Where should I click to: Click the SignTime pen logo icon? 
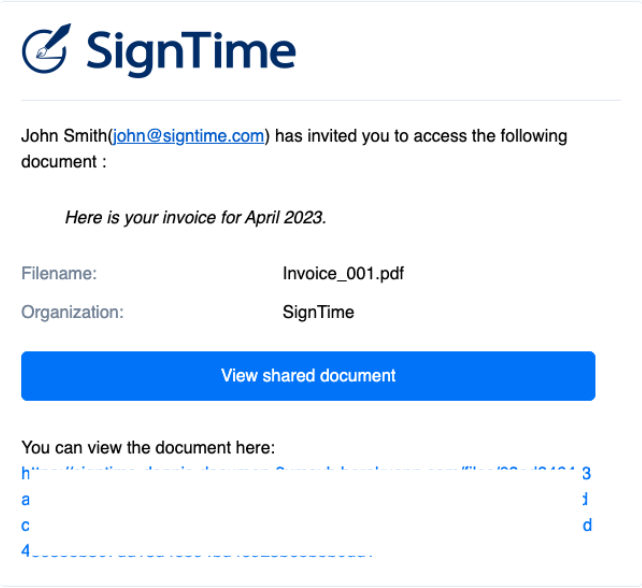pos(46,48)
